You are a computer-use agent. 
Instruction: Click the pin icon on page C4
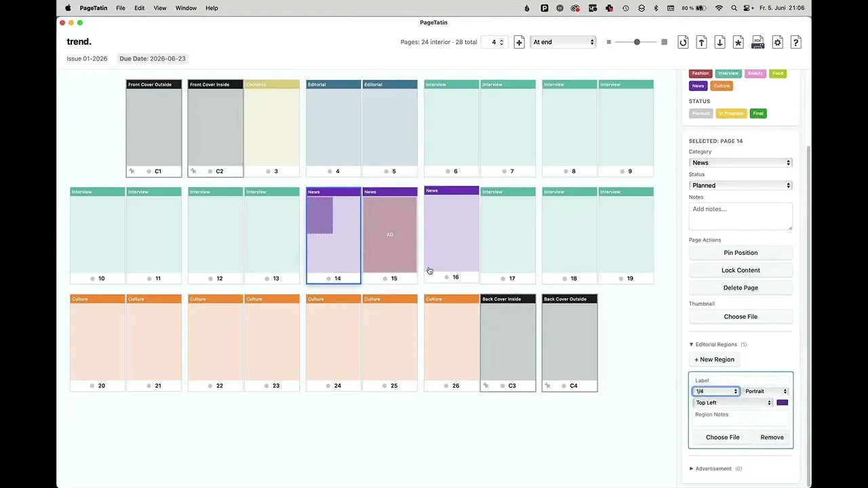click(548, 386)
